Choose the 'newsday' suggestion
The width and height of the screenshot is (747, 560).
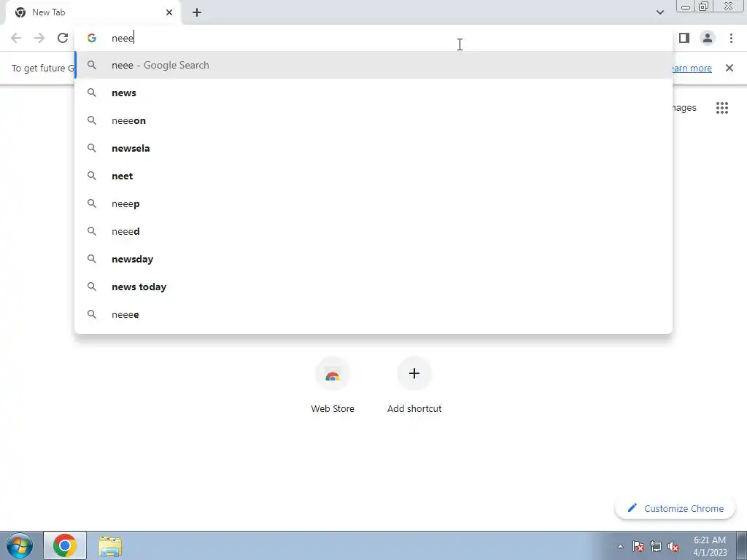373,259
